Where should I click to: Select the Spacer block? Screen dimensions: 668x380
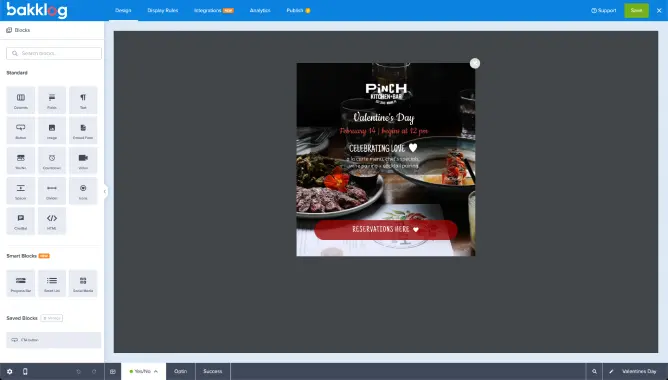(x=20, y=190)
